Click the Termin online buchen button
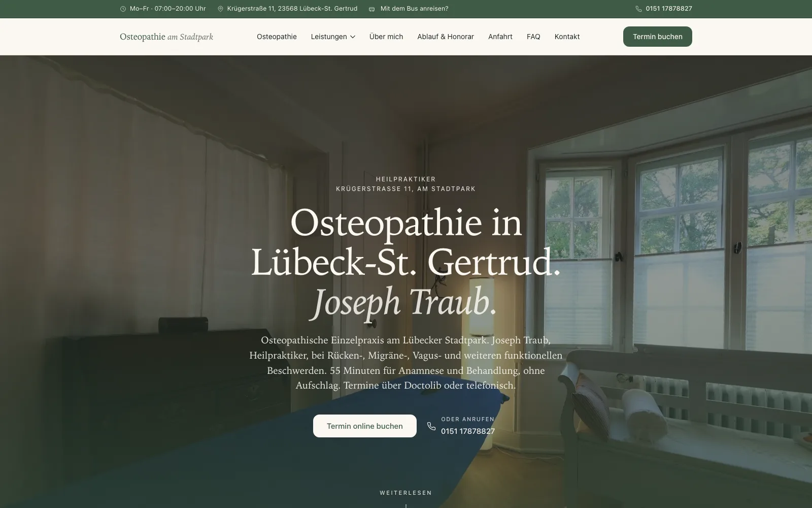Image resolution: width=812 pixels, height=508 pixels. tap(365, 426)
